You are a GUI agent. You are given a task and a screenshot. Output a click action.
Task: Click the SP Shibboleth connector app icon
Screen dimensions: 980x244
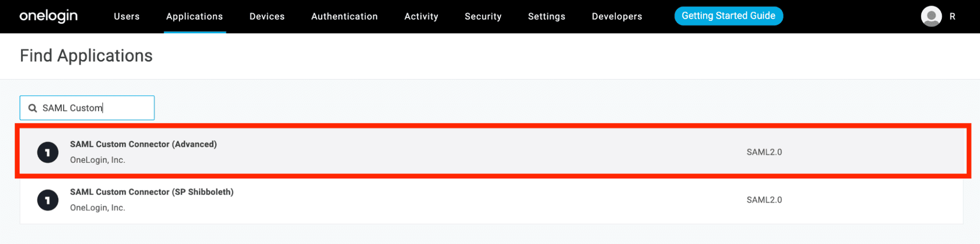tap(48, 200)
